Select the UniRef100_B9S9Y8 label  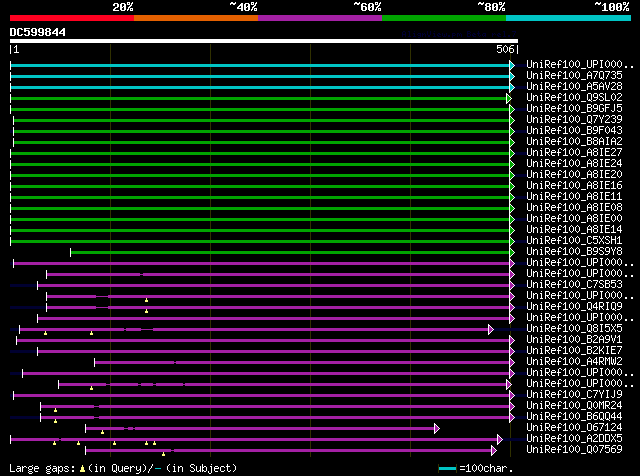(574, 251)
